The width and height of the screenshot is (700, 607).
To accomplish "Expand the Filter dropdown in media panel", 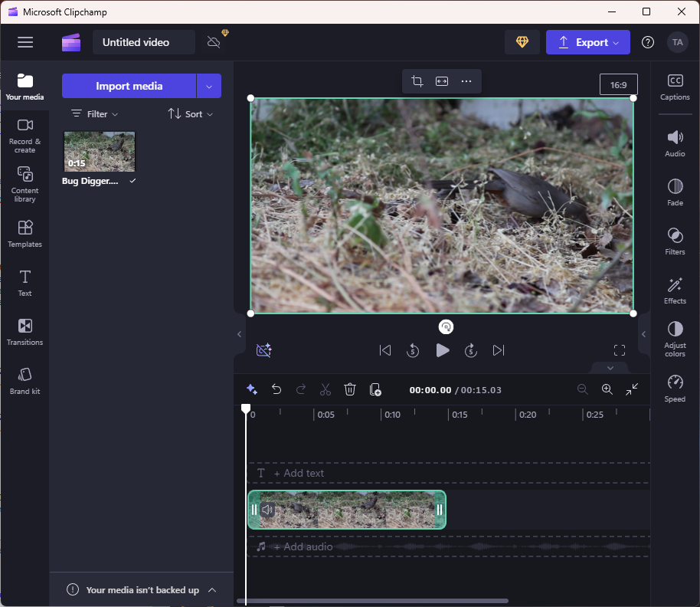I will click(x=95, y=113).
